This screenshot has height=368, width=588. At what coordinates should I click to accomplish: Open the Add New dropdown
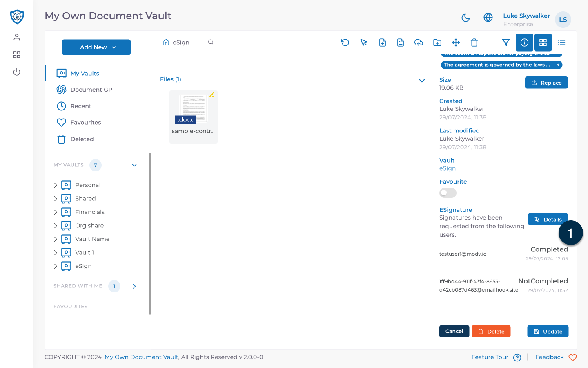click(96, 47)
